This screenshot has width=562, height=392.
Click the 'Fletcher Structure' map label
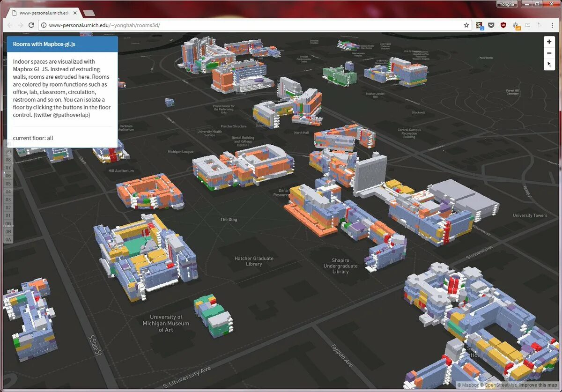pos(234,126)
